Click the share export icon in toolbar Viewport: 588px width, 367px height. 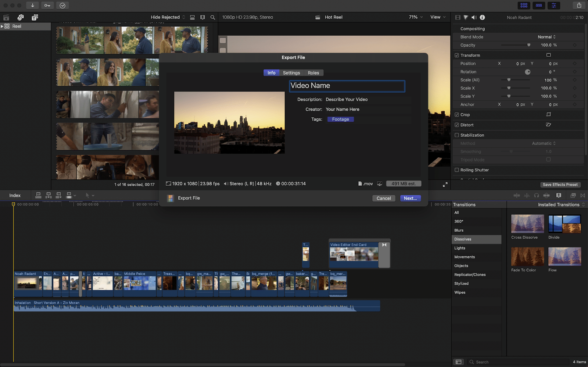coord(579,5)
